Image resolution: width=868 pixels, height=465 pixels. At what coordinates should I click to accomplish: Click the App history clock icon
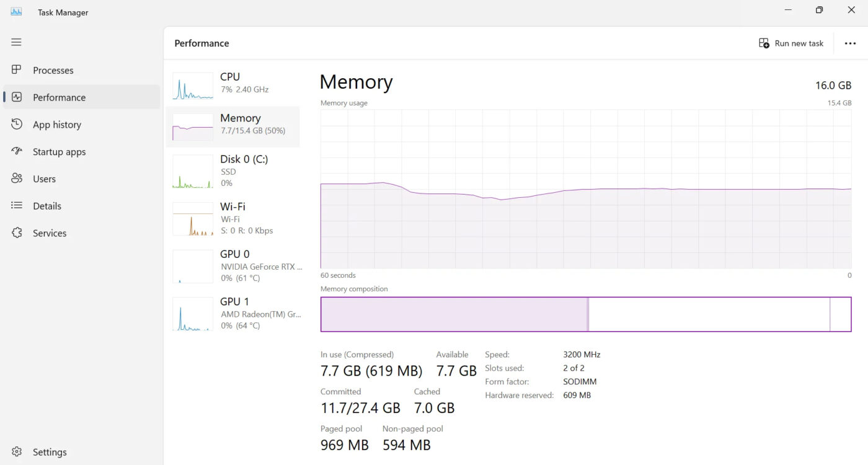click(17, 125)
